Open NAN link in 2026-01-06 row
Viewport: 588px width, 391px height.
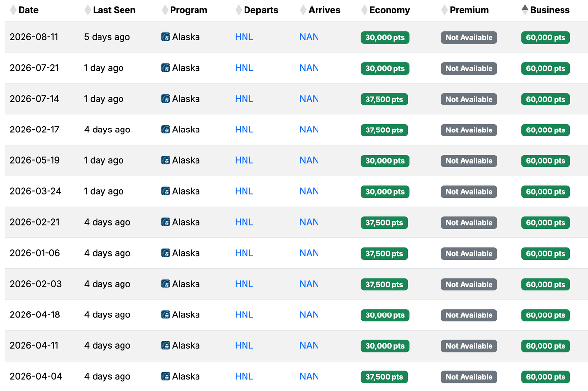309,254
